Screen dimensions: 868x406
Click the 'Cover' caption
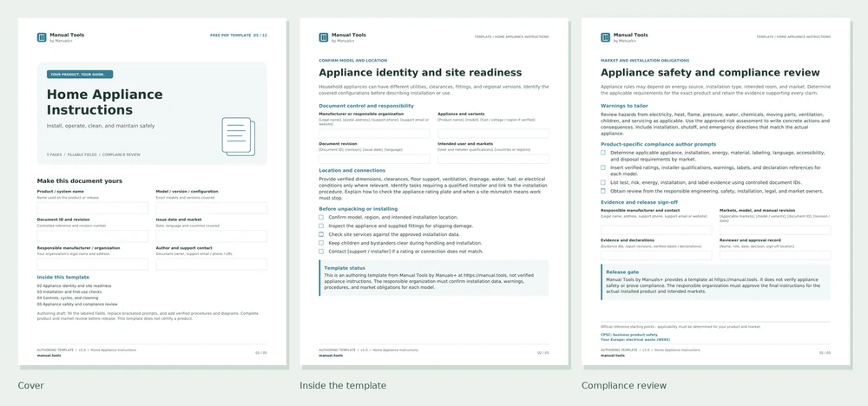pyautogui.click(x=31, y=385)
